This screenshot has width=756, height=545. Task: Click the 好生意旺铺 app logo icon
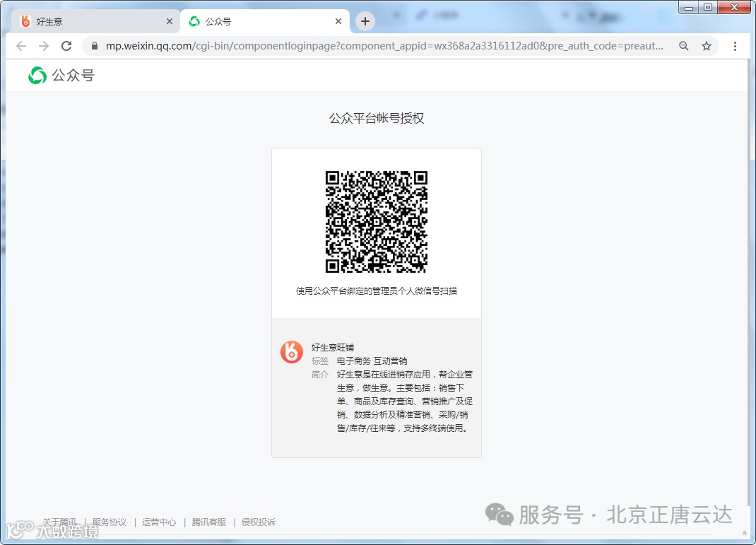coord(292,352)
